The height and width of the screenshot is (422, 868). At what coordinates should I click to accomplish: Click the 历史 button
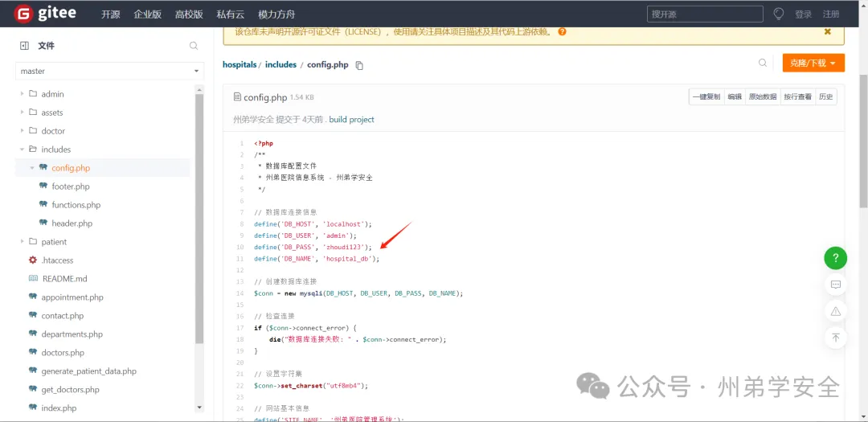pyautogui.click(x=826, y=97)
